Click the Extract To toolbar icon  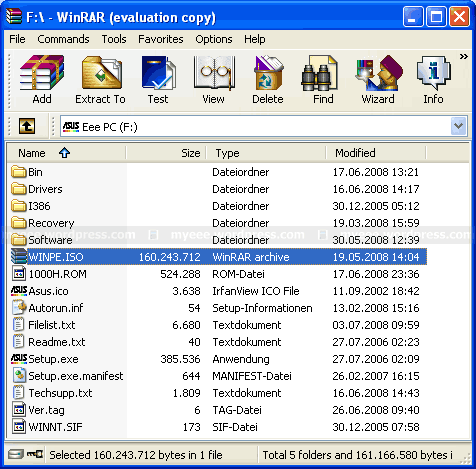pos(102,73)
